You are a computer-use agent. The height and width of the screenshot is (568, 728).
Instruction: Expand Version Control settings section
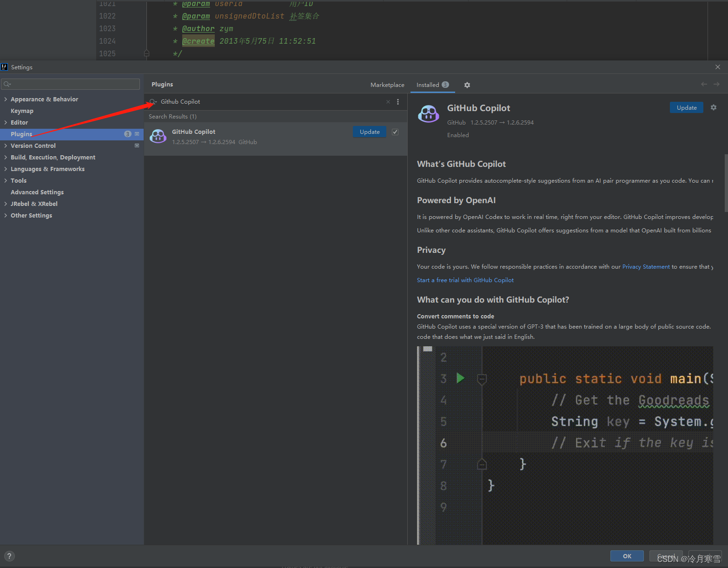[6, 145]
